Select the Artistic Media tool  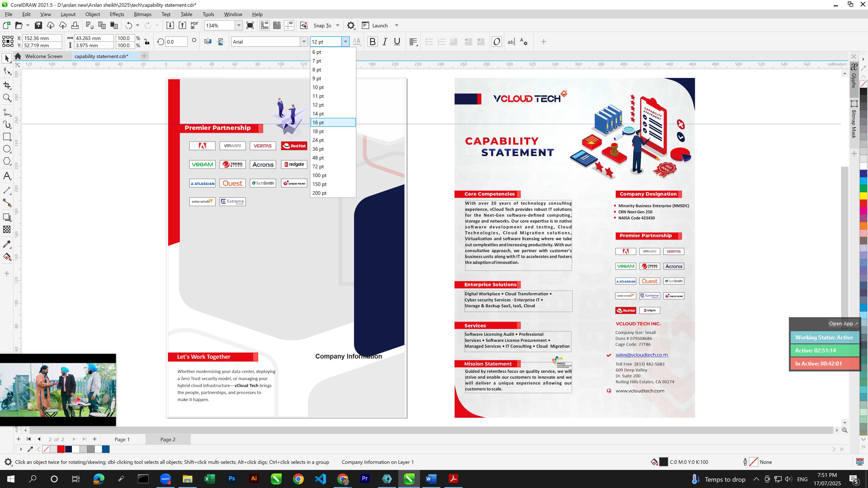pos(7,125)
